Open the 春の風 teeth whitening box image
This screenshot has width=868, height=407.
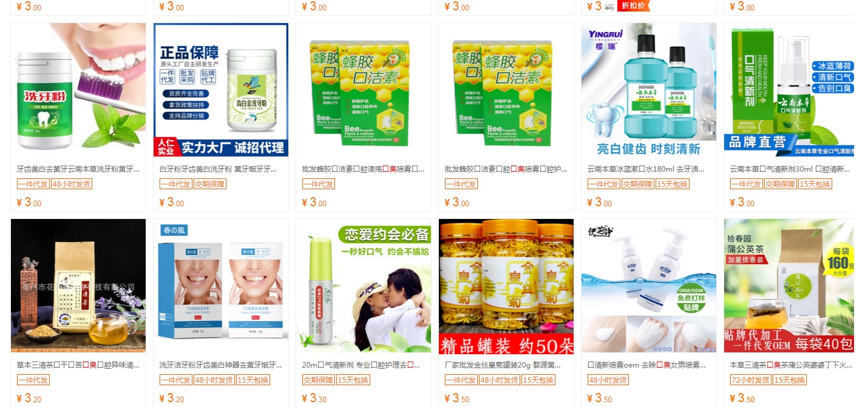tap(221, 286)
